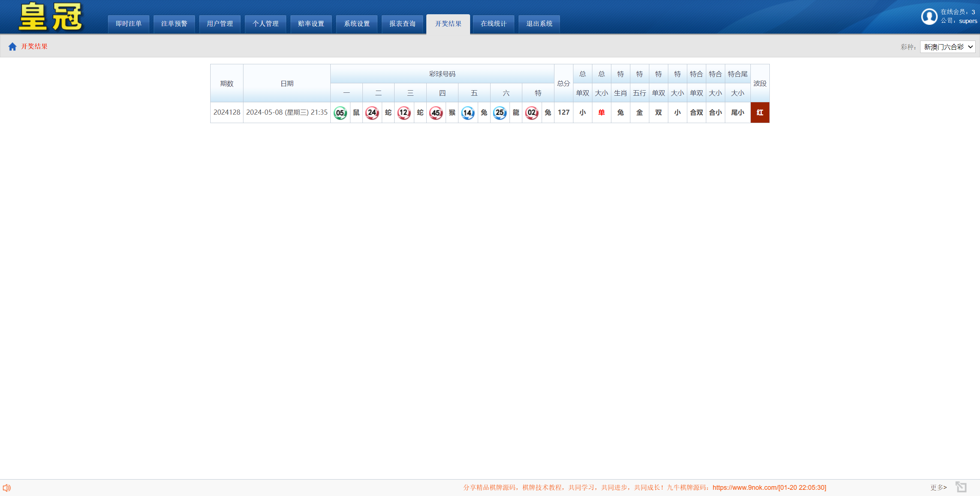Click the home icon in breadcrumb
Image resolution: width=980 pixels, height=496 pixels.
pyautogui.click(x=12, y=46)
